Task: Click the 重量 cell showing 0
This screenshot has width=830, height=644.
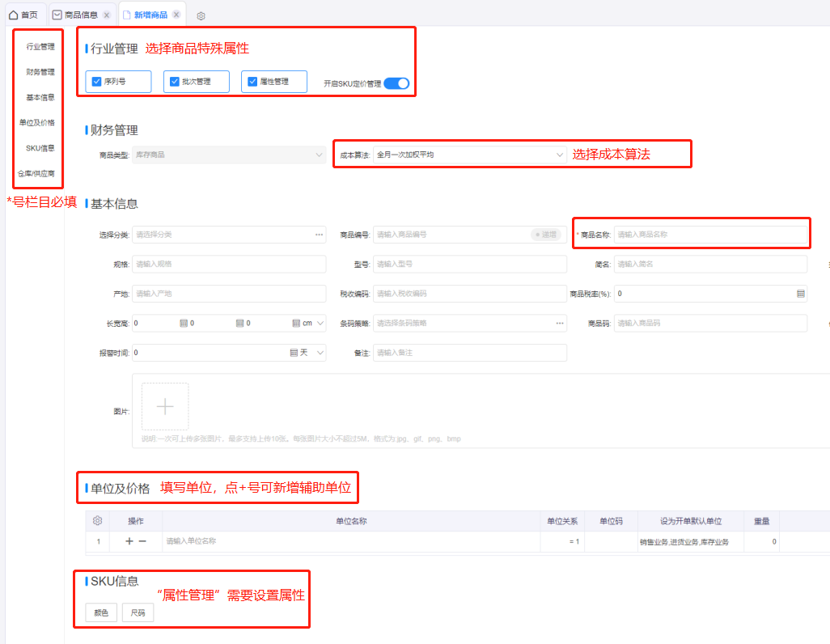Action: [x=761, y=542]
